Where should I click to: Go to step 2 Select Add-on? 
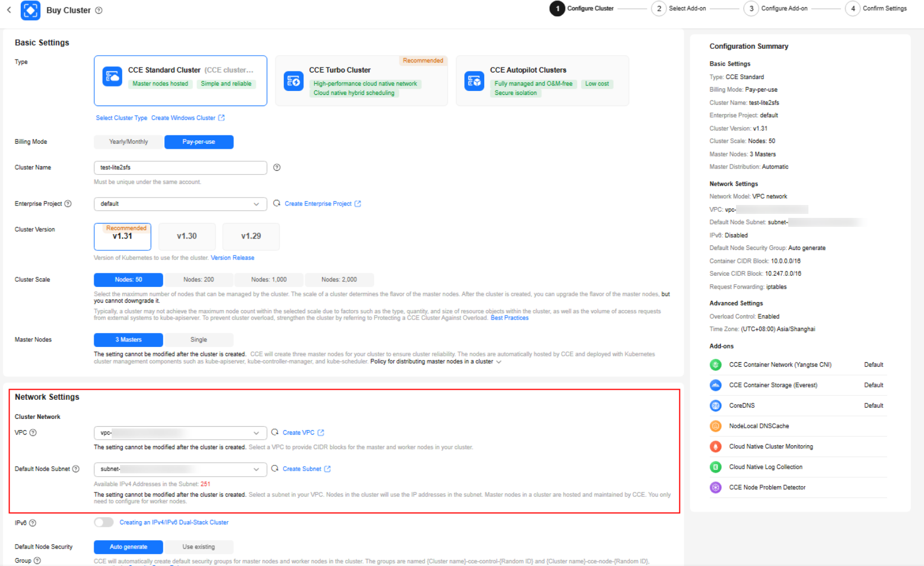click(679, 8)
